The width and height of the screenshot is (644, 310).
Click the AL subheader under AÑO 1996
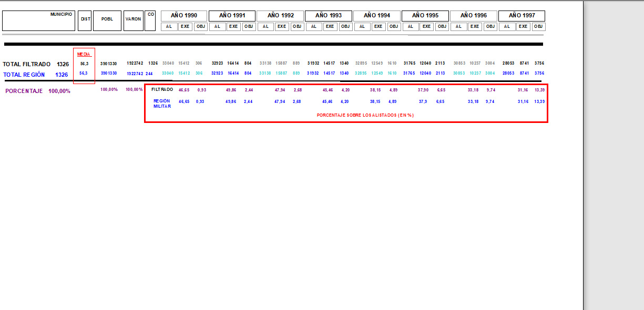tap(458, 26)
